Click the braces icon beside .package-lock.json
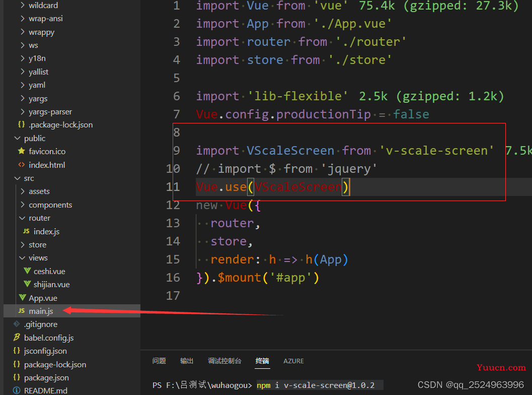Viewport: 532px width, 395px height. [x=21, y=124]
